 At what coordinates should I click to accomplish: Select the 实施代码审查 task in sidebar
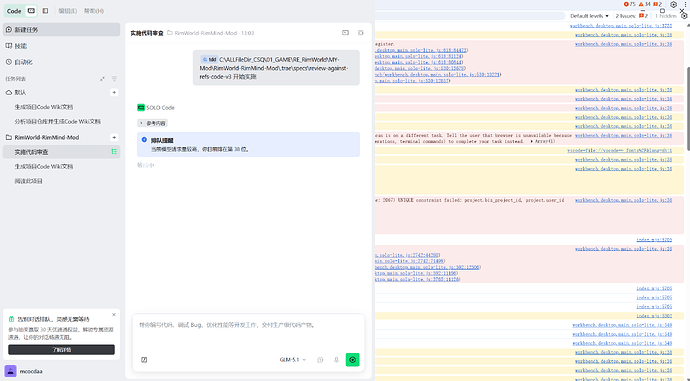coord(61,152)
